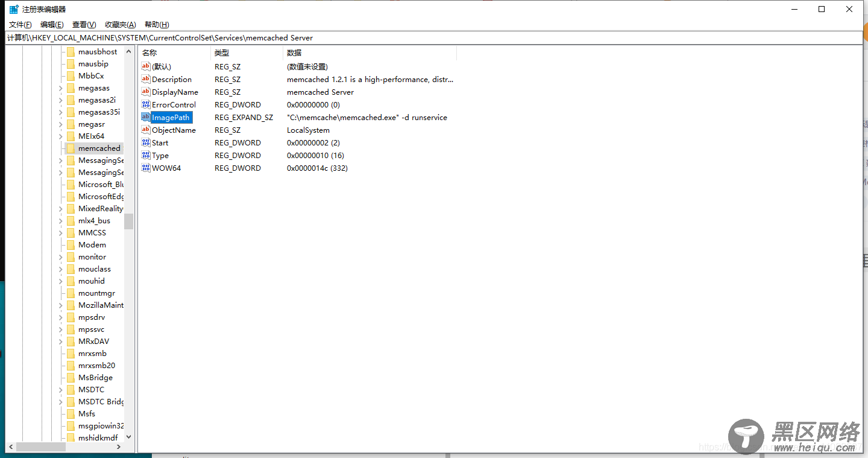Select the msgpiowin32 tree item
This screenshot has height=458, width=868.
pos(101,426)
